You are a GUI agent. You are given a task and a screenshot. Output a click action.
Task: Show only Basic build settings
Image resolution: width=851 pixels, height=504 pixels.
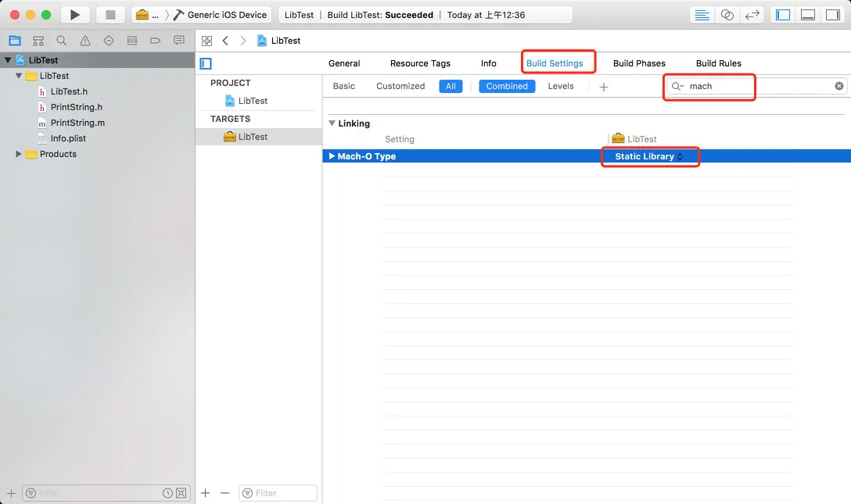pos(344,86)
